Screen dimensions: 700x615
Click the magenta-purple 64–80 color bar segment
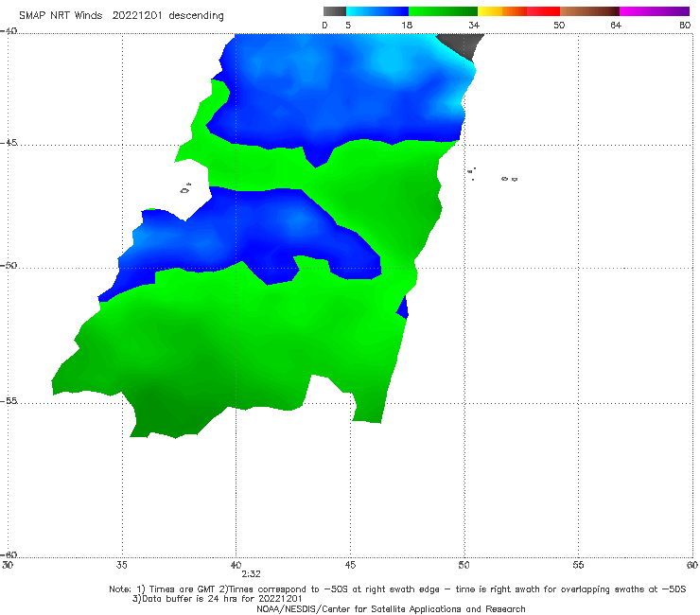pos(655,11)
